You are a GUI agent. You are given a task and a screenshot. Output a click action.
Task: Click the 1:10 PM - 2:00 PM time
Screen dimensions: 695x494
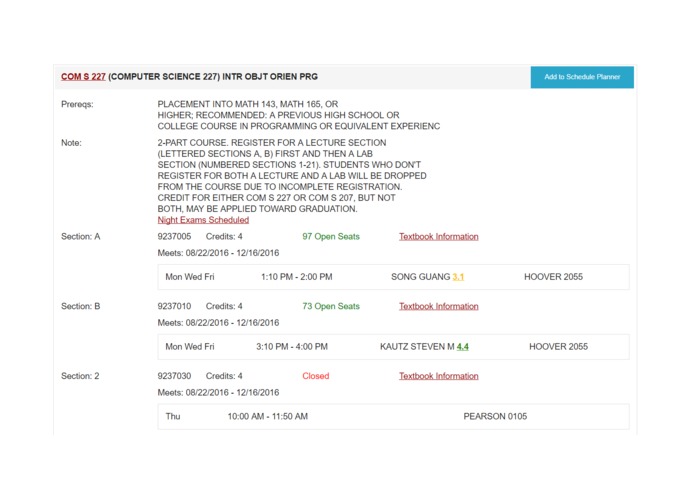[297, 277]
